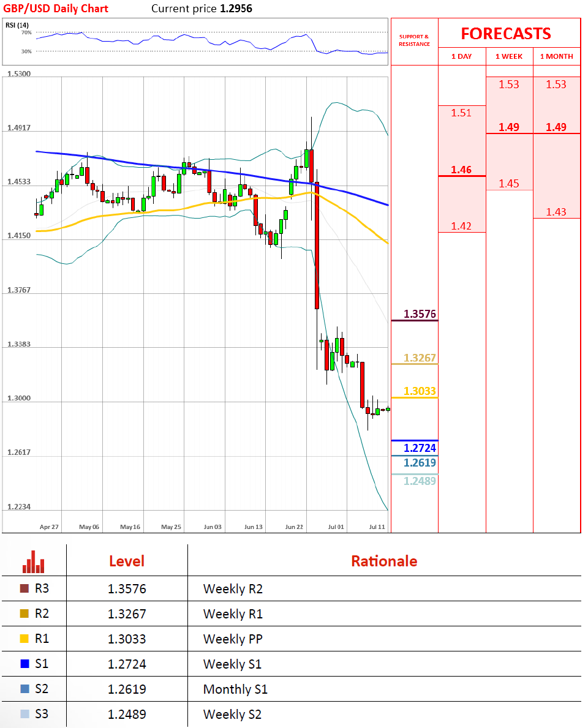Click the S1 blue color swatch
This screenshot has width=588, height=728.
click(x=24, y=664)
